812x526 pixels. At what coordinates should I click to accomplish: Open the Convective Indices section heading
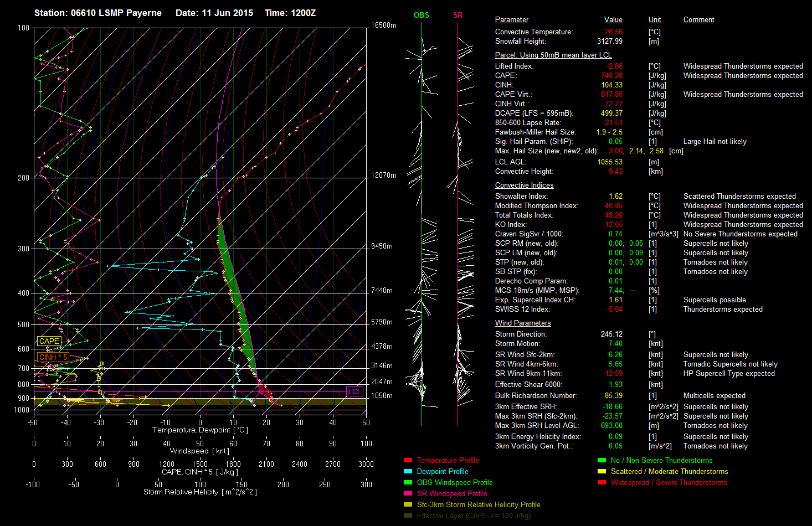pyautogui.click(x=524, y=185)
